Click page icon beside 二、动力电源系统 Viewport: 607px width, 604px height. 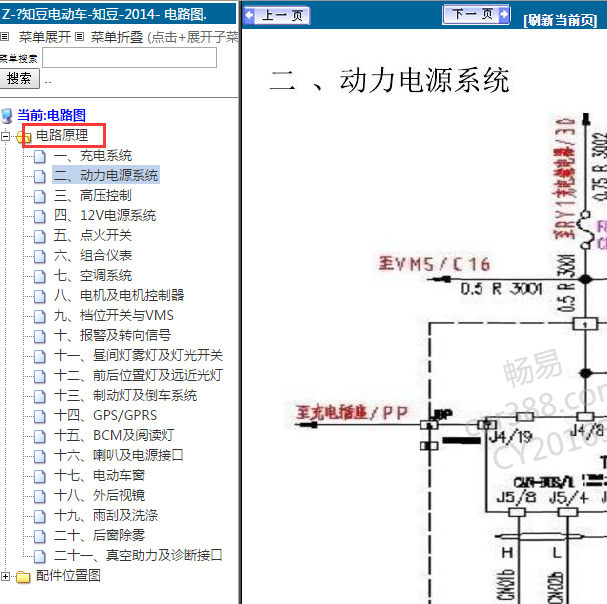[39, 177]
